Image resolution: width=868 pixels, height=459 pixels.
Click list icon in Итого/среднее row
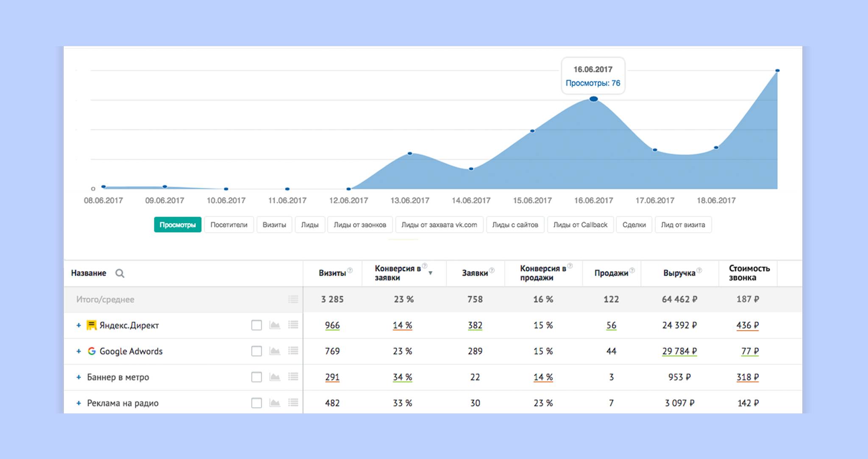293,299
